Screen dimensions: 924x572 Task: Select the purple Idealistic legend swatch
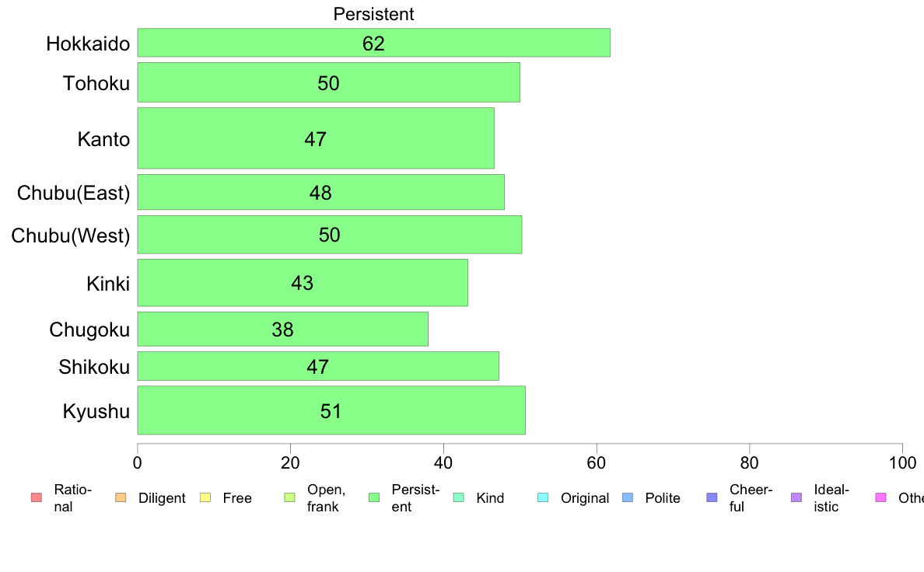(796, 497)
